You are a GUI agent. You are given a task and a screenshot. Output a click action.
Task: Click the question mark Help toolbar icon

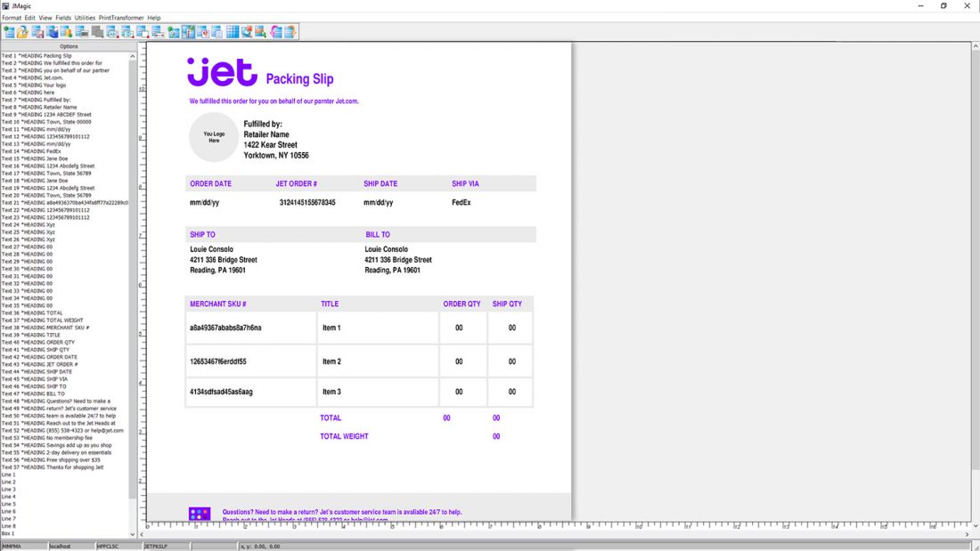(x=290, y=31)
